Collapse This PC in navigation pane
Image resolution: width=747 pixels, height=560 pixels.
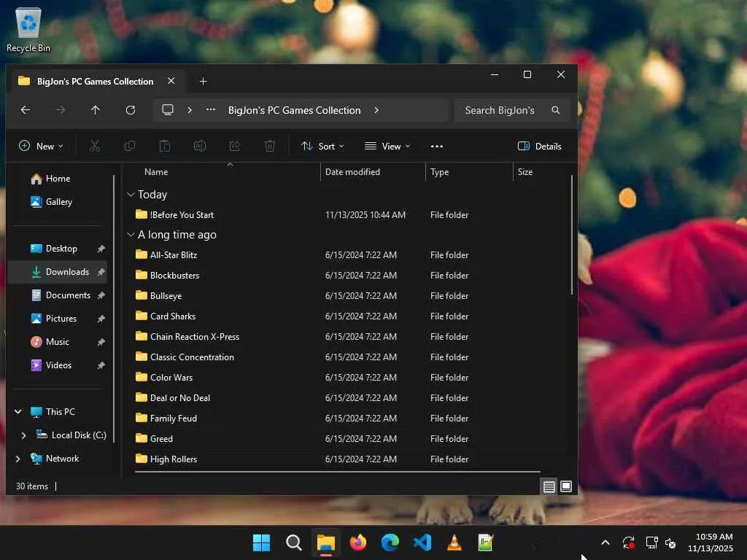(x=18, y=412)
